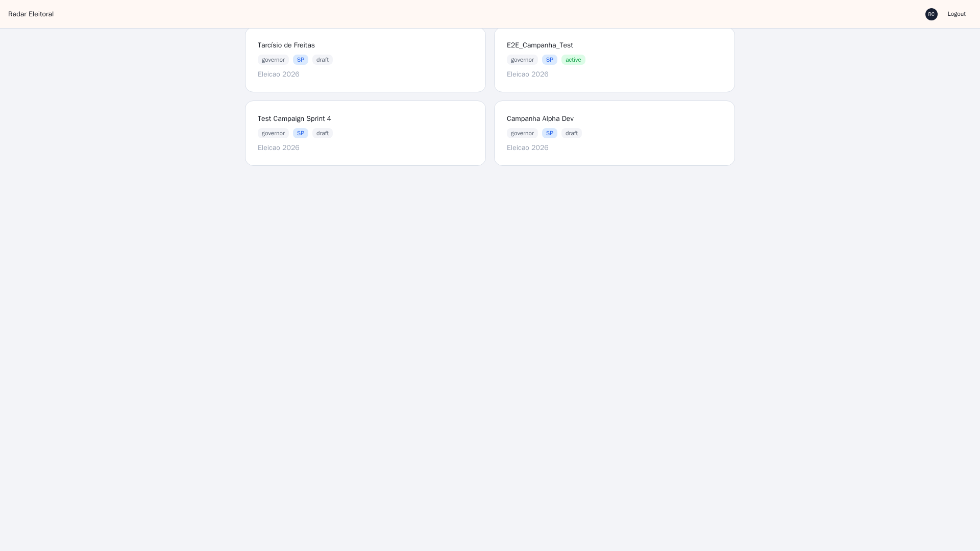This screenshot has height=551, width=980.
Task: Click Eleicao 2026 text under Tarcísio de Freitas
Action: 279,74
